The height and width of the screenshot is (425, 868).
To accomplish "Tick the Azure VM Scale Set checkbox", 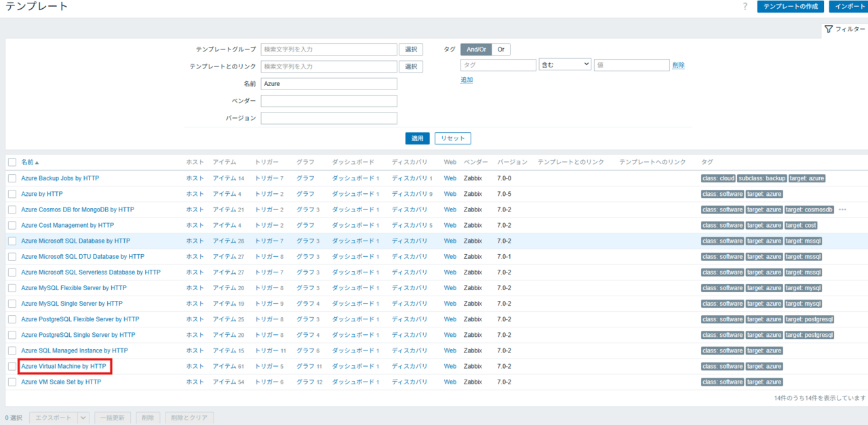I will 12,382.
